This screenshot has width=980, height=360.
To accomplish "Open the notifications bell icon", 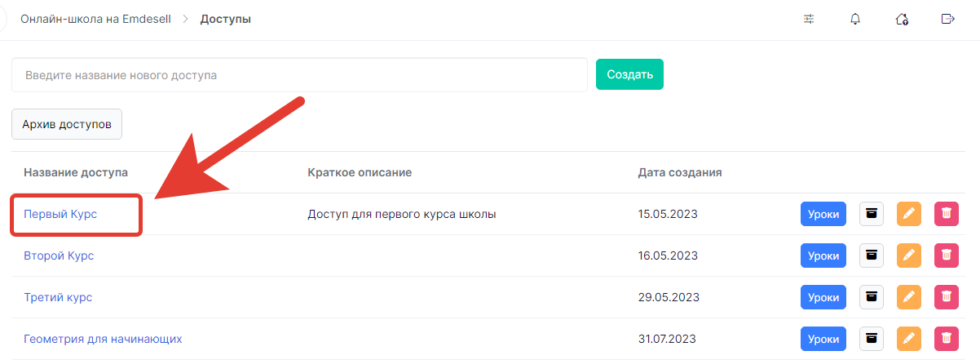I will point(855,19).
